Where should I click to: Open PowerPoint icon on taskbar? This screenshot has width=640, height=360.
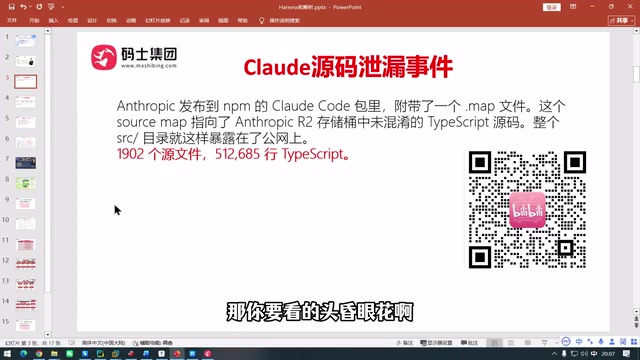tap(177, 353)
